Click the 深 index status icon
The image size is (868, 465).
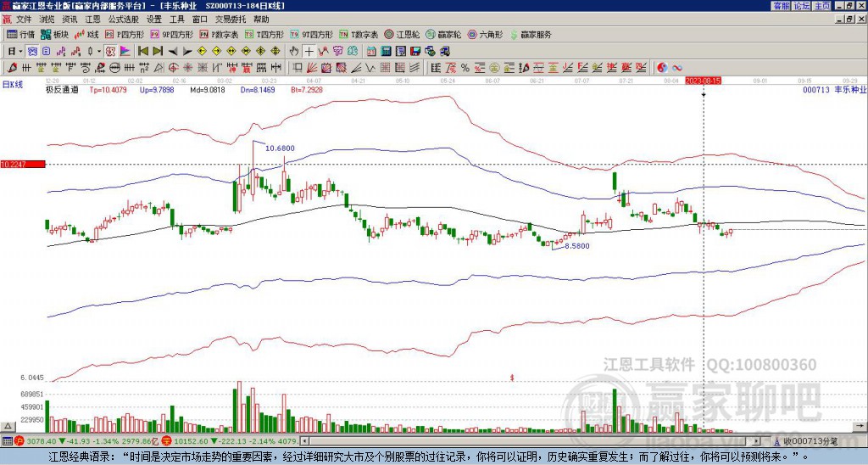pyautogui.click(x=166, y=441)
